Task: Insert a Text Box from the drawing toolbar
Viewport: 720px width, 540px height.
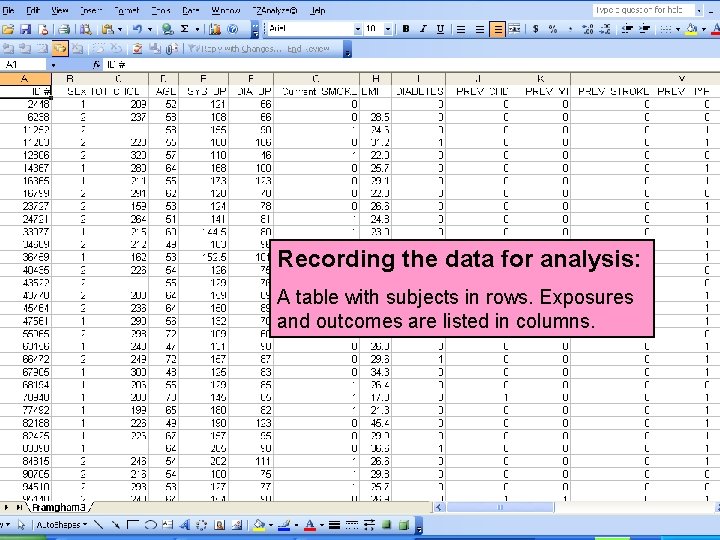Action: pyautogui.click(x=168, y=524)
